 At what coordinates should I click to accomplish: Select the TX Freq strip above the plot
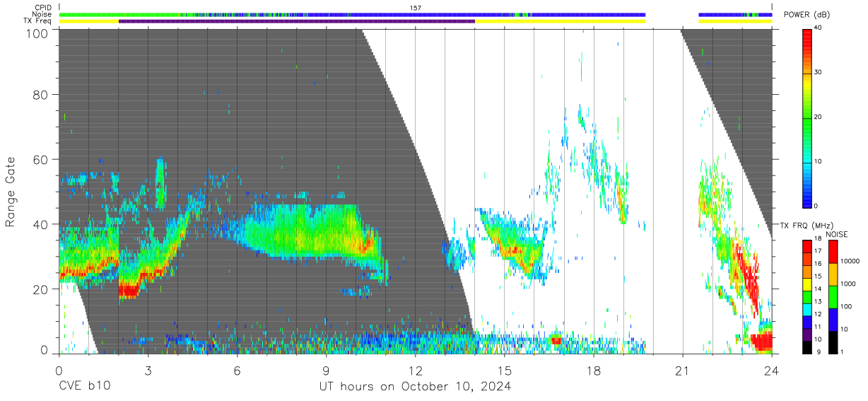(416, 21)
